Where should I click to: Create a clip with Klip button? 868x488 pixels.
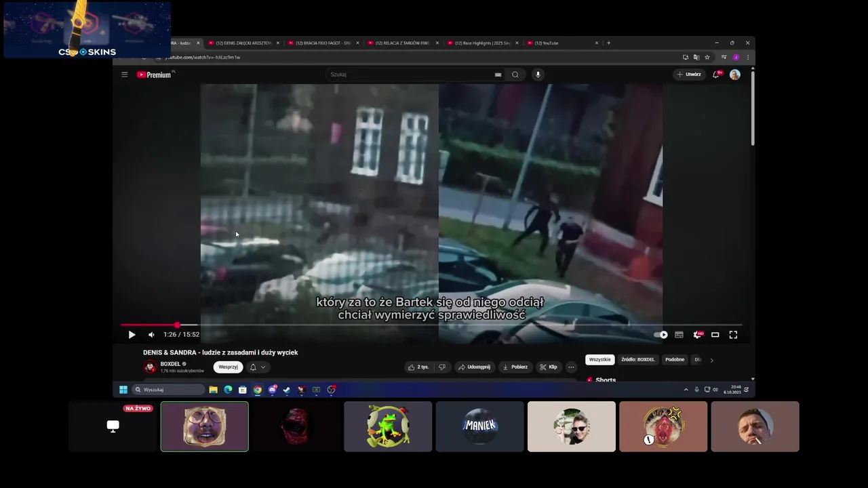tap(548, 367)
